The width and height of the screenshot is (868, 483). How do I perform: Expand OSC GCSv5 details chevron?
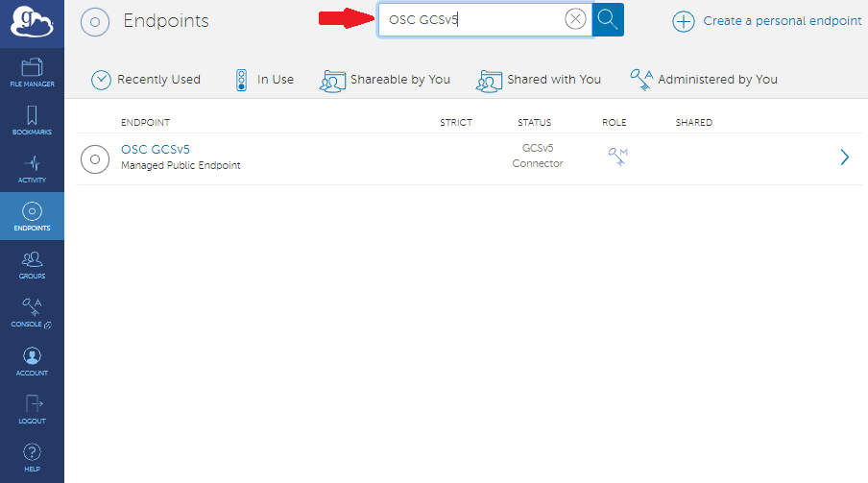(845, 157)
